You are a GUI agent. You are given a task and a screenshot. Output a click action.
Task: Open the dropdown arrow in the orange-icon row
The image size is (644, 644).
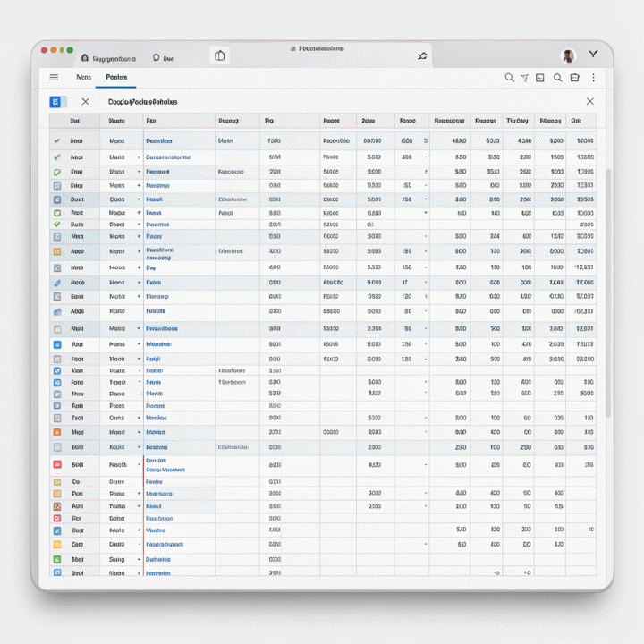click(x=139, y=432)
